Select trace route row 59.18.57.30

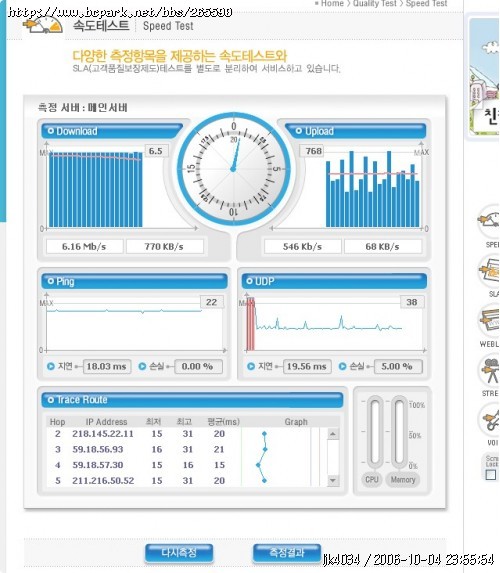186,465
